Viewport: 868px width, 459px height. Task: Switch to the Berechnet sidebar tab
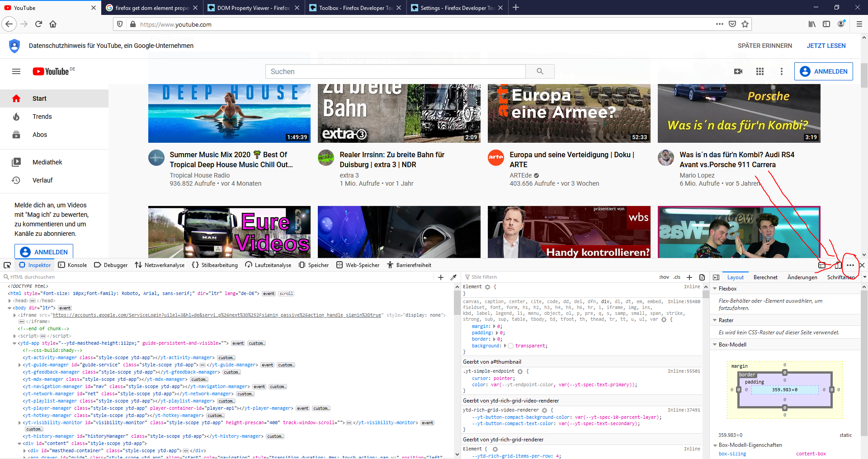(765, 277)
